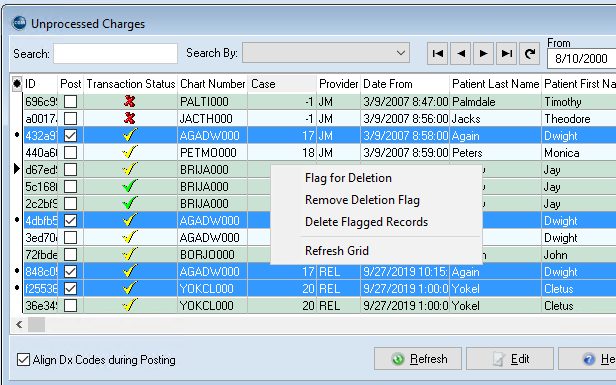Viewport: 616px width, 385px height.
Task: Click the Post column header
Action: tap(70, 84)
